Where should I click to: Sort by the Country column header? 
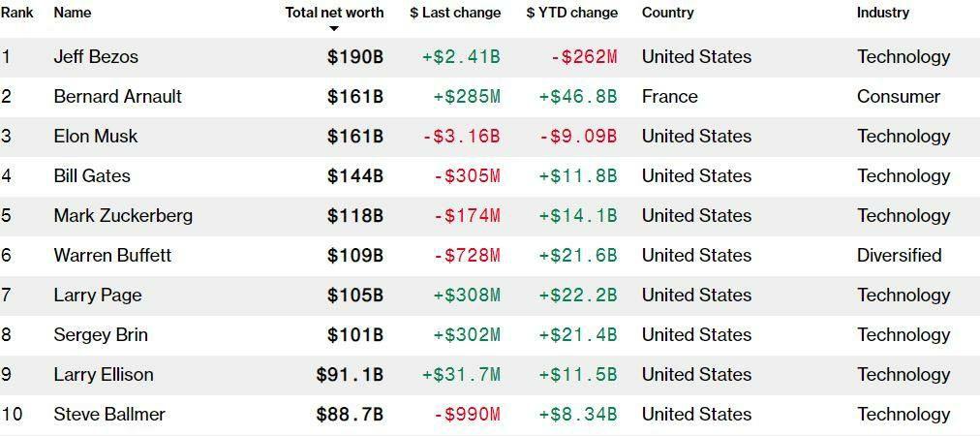pyautogui.click(x=667, y=13)
